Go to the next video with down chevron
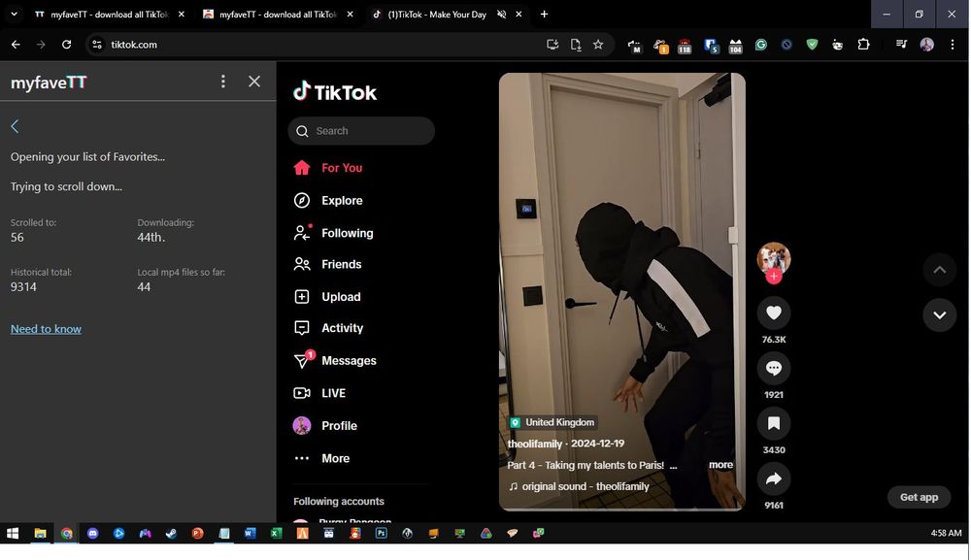The image size is (971, 560). coord(939,315)
